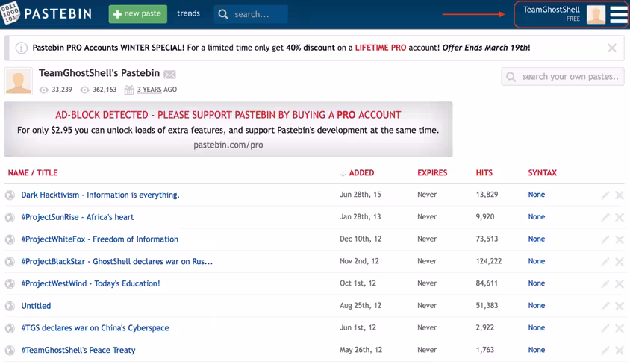
Task: Send a message via the envelope icon
Action: [169, 75]
